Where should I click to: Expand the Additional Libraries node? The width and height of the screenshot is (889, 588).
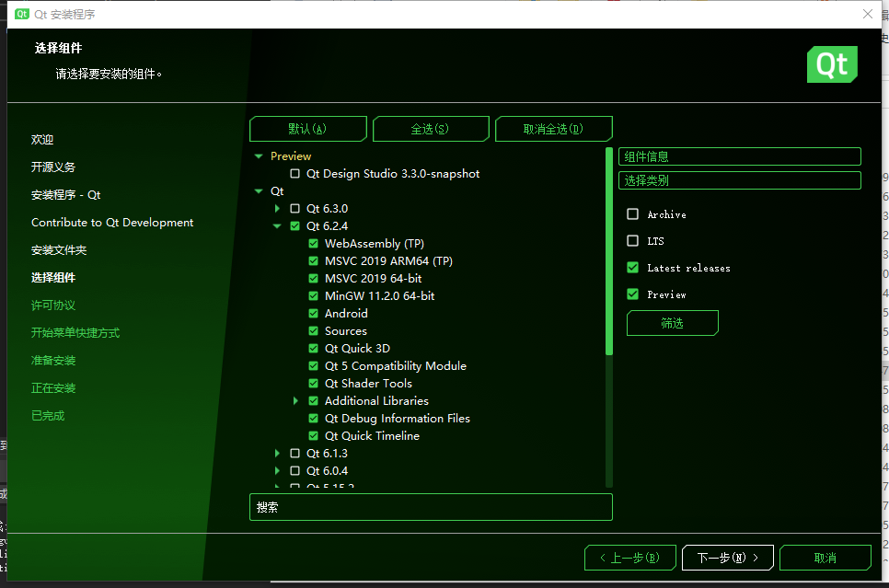295,401
